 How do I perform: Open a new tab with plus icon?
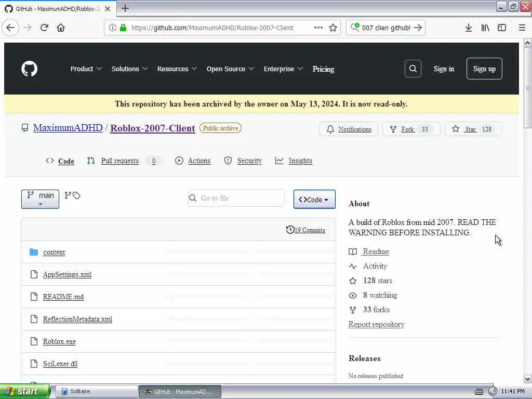125,8
